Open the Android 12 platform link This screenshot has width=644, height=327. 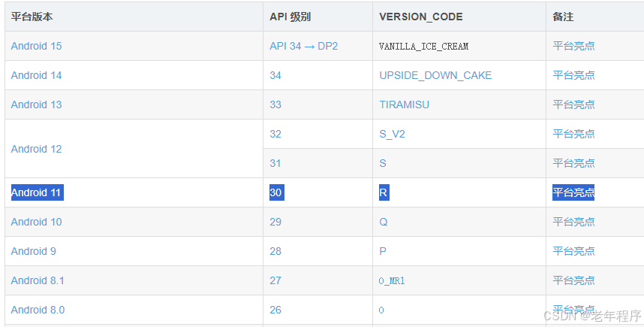[x=36, y=149]
